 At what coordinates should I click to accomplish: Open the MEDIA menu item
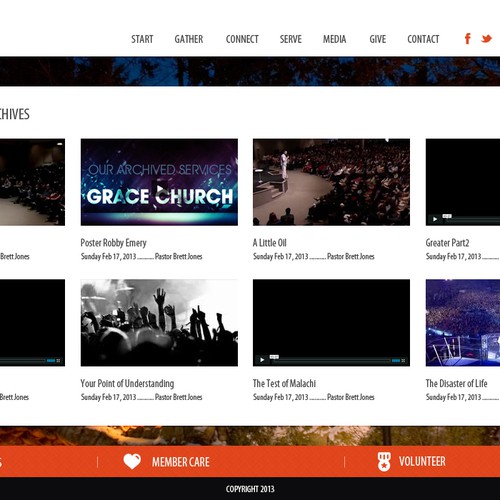point(334,39)
